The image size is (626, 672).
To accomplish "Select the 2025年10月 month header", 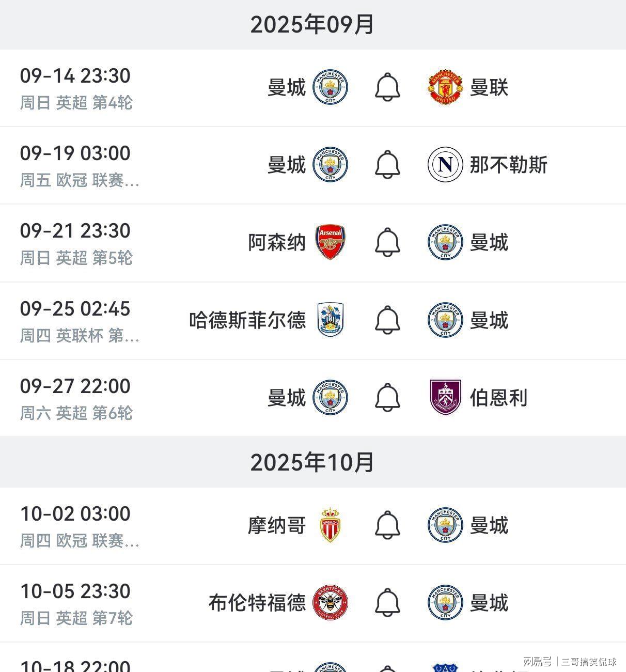I will coord(312,462).
